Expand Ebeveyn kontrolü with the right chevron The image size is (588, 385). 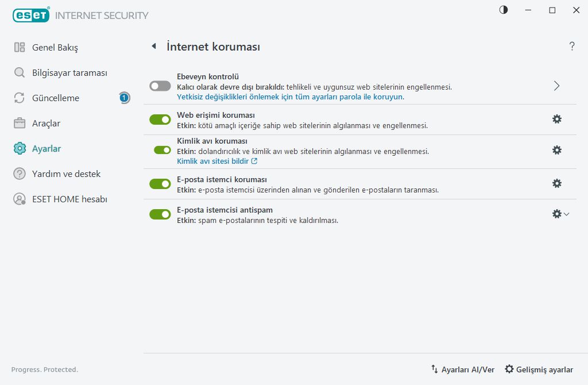pos(556,86)
